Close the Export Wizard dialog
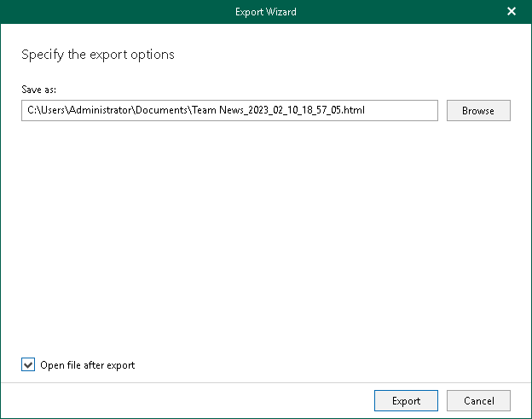This screenshot has width=532, height=419. [512, 12]
